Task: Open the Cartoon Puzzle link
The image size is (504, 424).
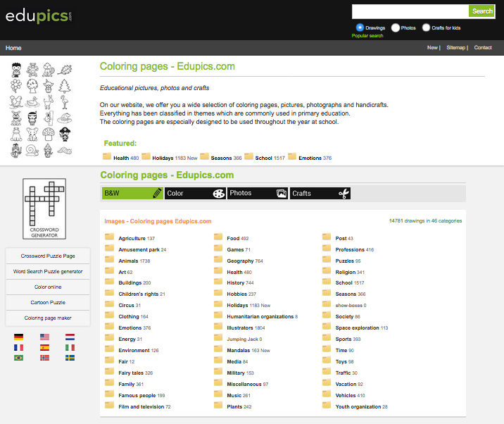Action: (x=48, y=302)
